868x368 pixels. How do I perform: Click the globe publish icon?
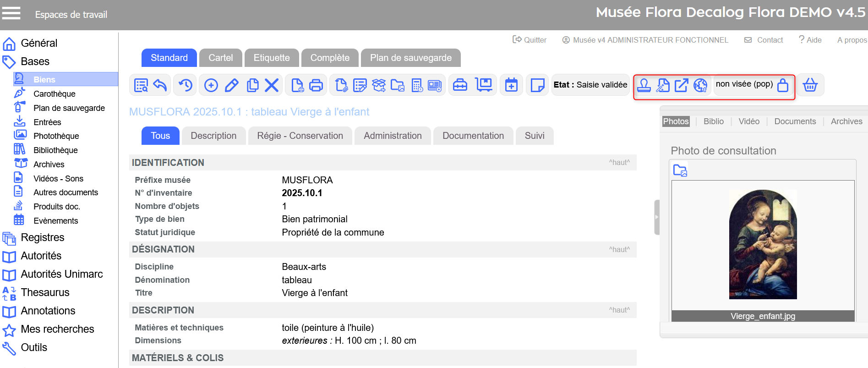pyautogui.click(x=700, y=85)
